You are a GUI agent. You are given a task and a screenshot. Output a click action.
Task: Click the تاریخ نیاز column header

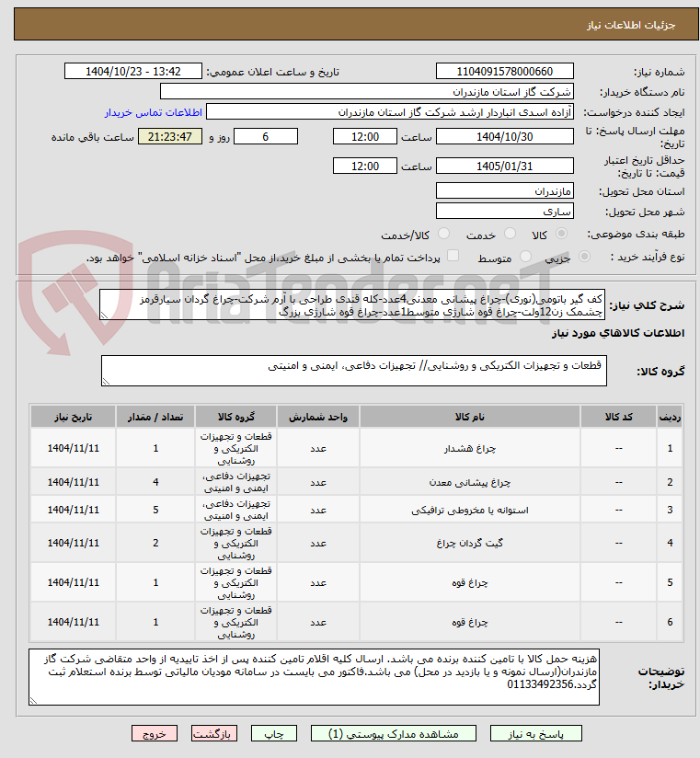tap(73, 417)
